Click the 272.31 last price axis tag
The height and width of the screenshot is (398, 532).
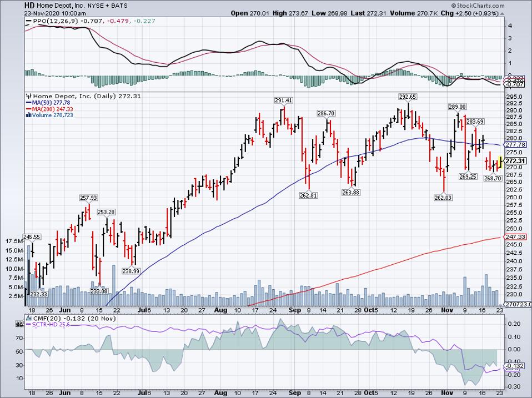click(515, 161)
